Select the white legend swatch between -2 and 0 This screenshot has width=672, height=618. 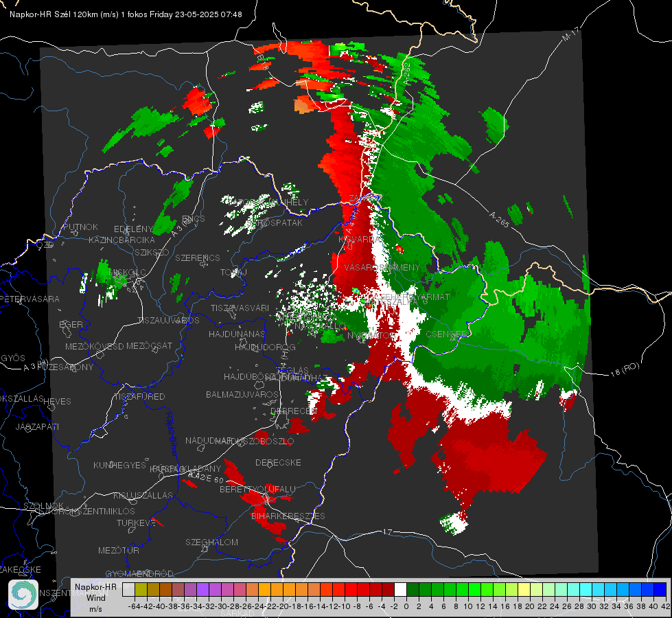[x=400, y=589]
